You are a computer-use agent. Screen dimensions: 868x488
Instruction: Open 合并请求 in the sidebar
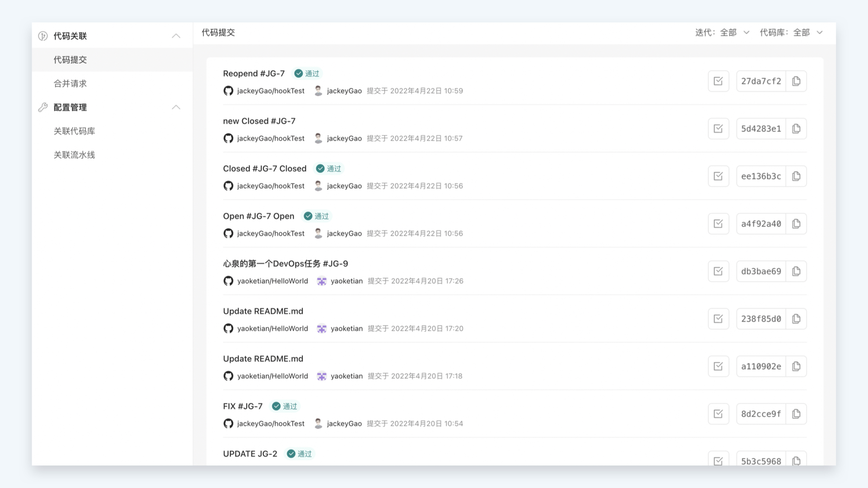coord(70,84)
